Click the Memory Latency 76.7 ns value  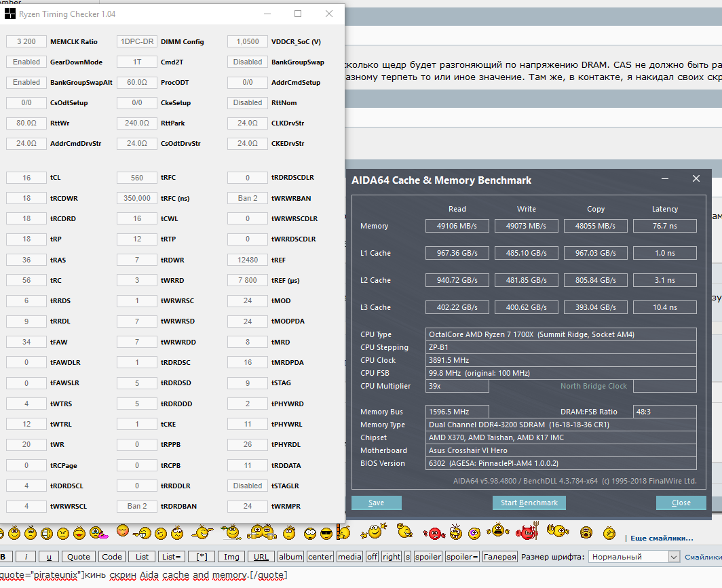[664, 226]
